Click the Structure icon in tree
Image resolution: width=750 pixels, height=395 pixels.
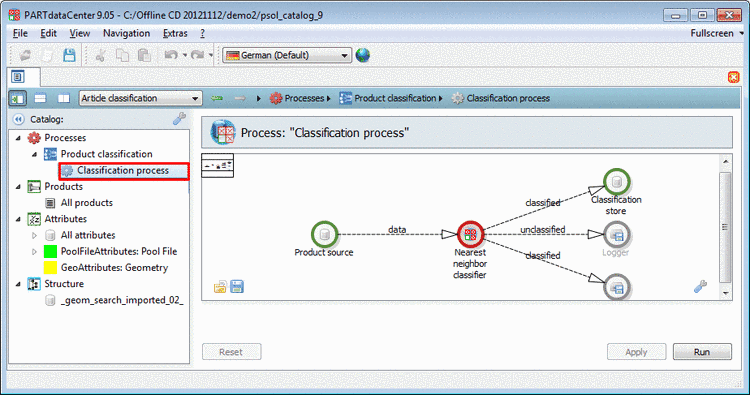(34, 284)
